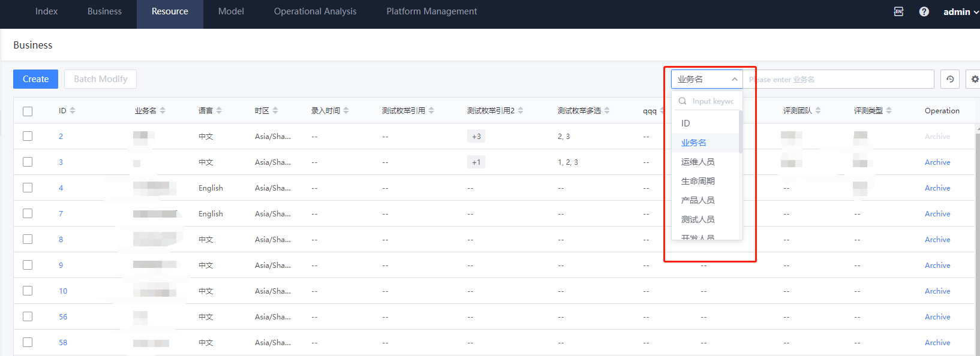This screenshot has height=356, width=980.
Task: Choose 测试人员 in the dropdown list
Action: click(705, 219)
